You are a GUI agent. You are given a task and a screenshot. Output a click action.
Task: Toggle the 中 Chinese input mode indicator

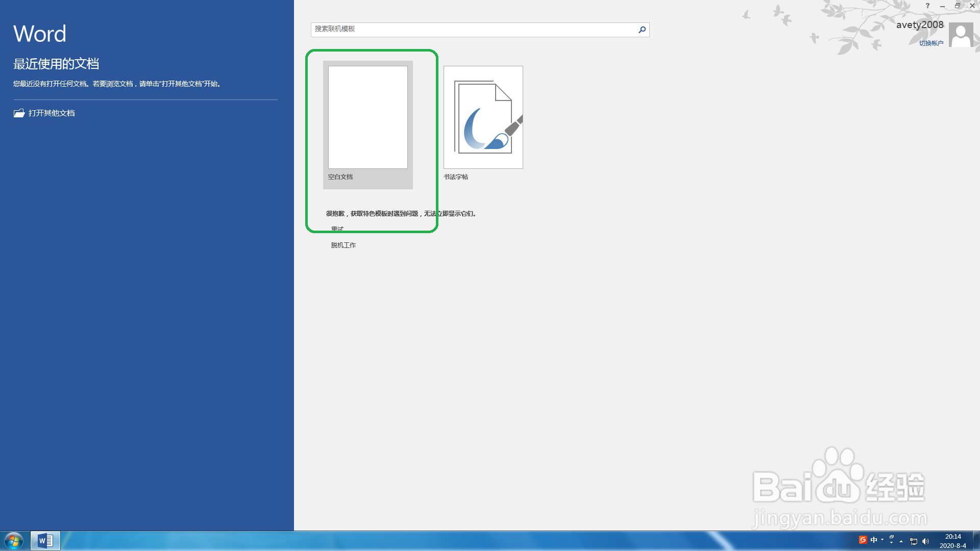click(x=874, y=540)
